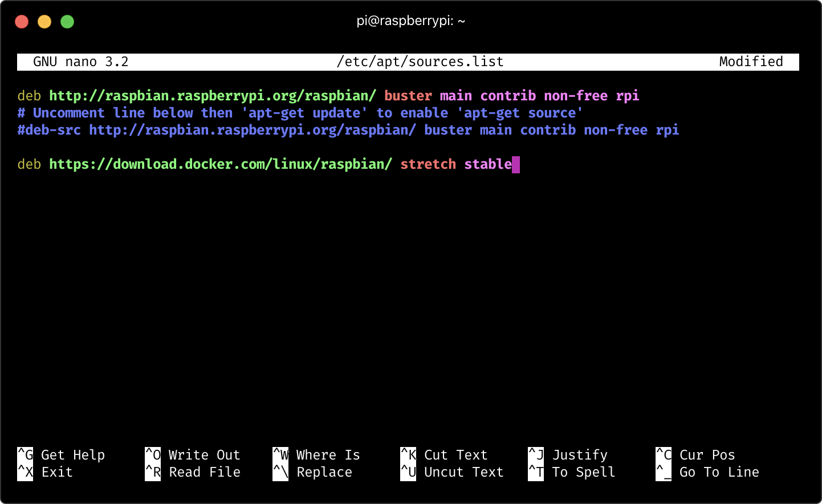This screenshot has width=822, height=504.
Task: Select the ^O Write Out shortcut
Action: [193, 455]
